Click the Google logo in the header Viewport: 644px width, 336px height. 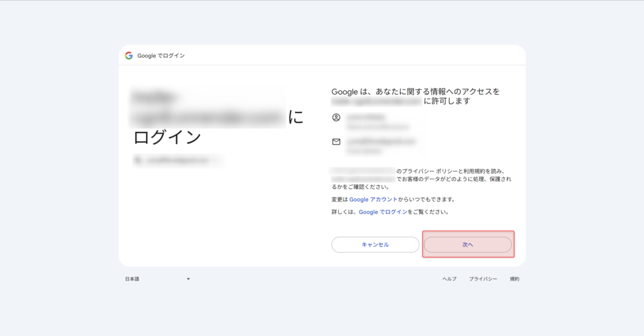pos(129,55)
